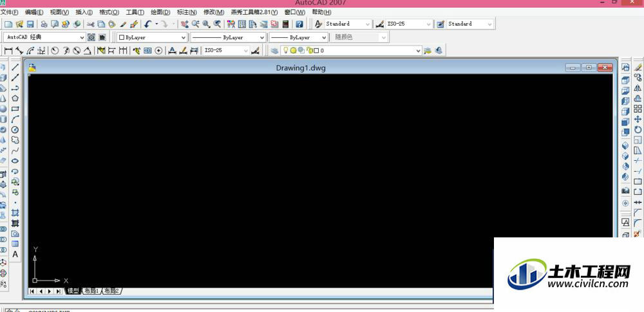Select the Move modify tool
The image size is (644, 312).
pyautogui.click(x=638, y=119)
